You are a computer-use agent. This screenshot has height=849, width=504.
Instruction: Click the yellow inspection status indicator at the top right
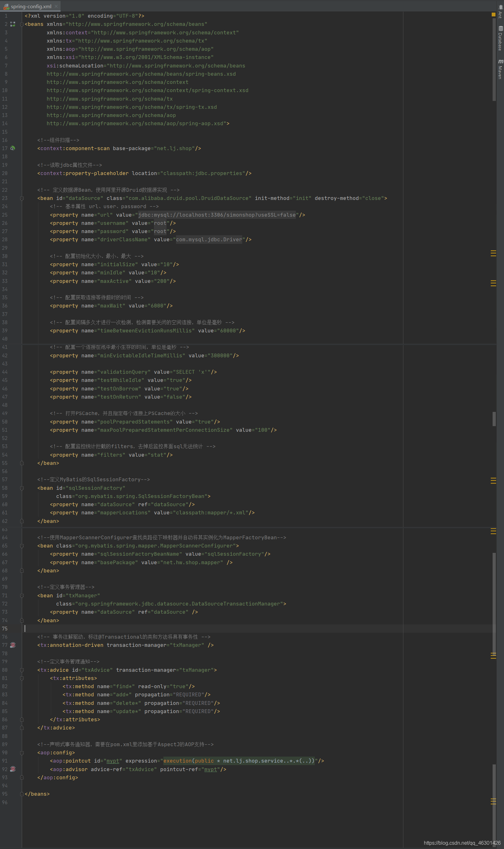click(494, 15)
